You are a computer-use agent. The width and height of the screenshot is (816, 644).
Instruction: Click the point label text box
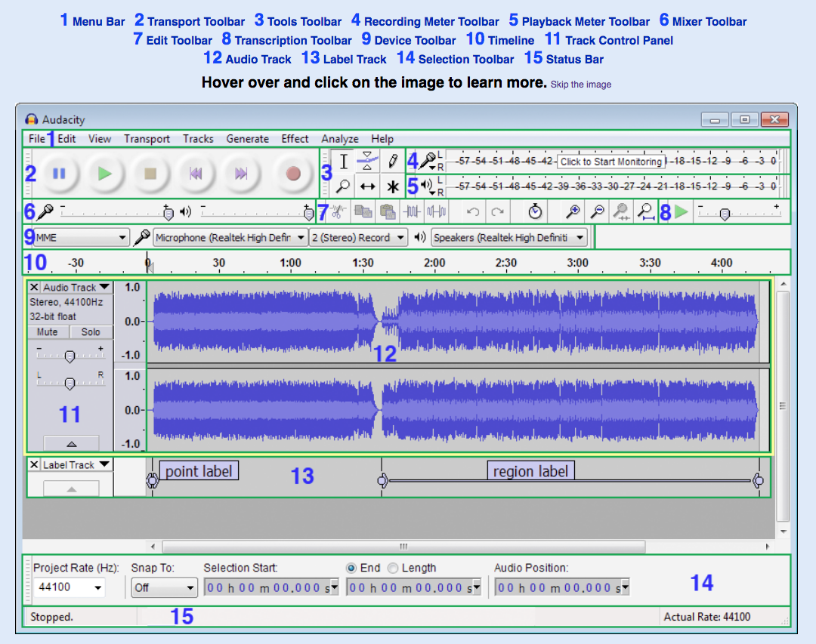199,471
